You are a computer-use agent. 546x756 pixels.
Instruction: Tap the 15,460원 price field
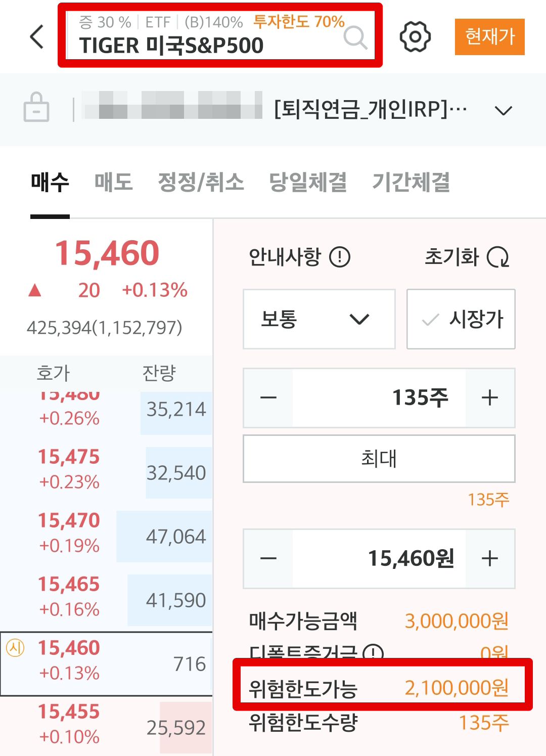(379, 559)
